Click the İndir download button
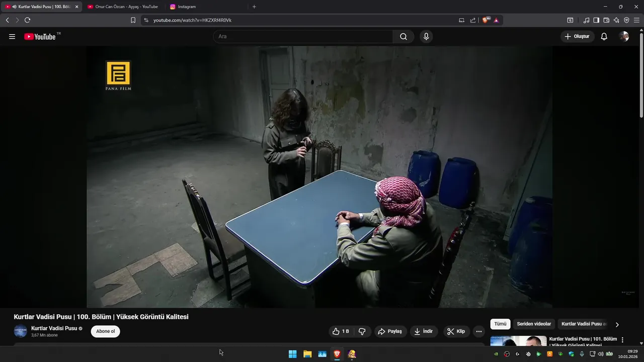 point(423,331)
